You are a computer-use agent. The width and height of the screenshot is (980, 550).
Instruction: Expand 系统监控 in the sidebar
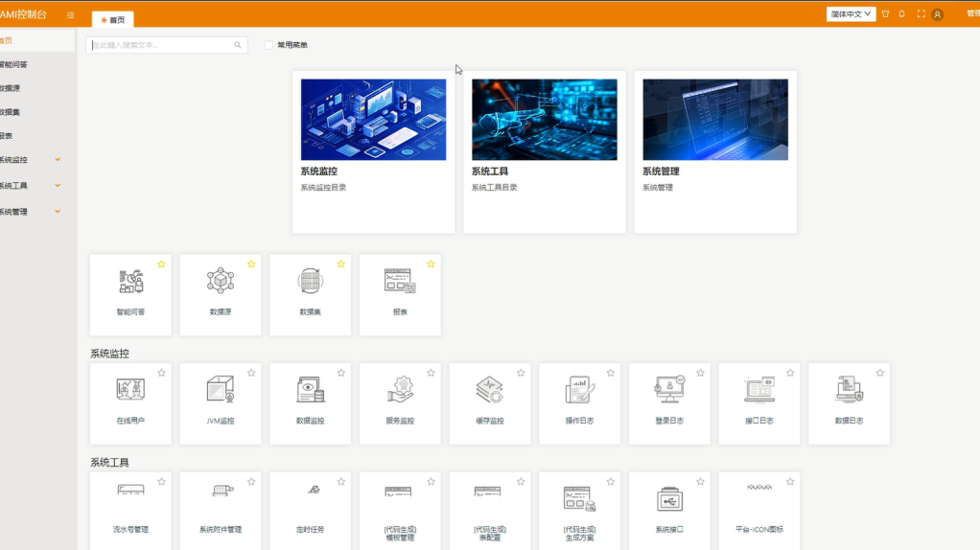pos(58,160)
